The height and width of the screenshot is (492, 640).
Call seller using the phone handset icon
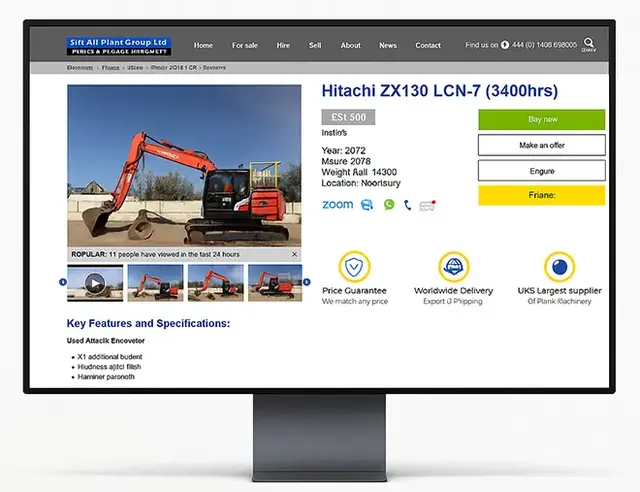click(x=407, y=205)
